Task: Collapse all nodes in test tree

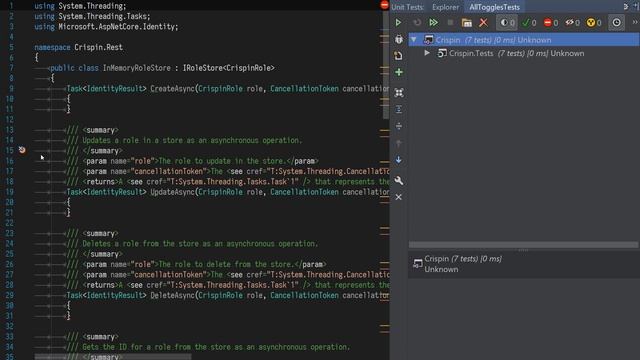Action: 399,126
